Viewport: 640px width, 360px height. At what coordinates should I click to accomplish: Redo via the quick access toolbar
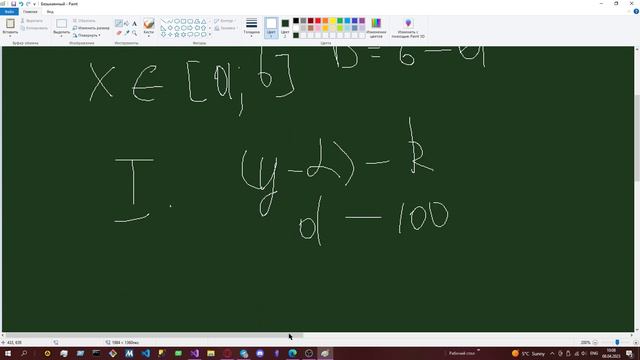(x=28, y=4)
